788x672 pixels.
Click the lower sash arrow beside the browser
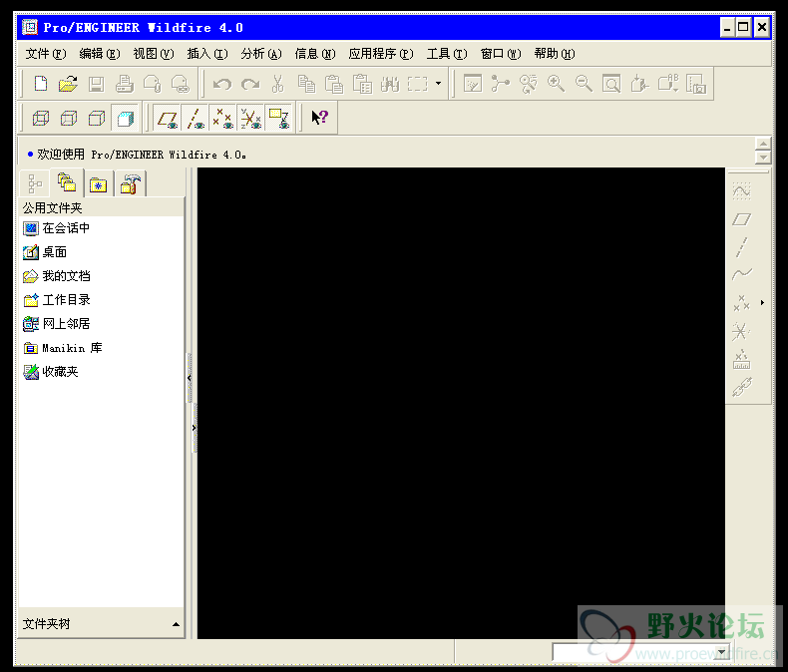(x=195, y=428)
